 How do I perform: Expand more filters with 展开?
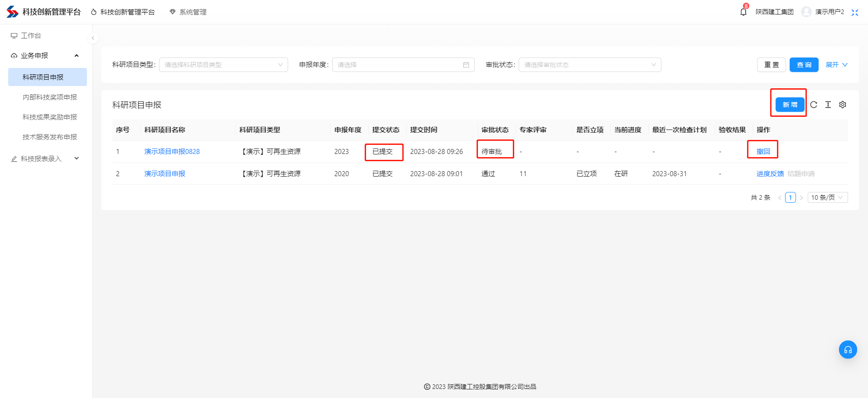click(x=836, y=65)
